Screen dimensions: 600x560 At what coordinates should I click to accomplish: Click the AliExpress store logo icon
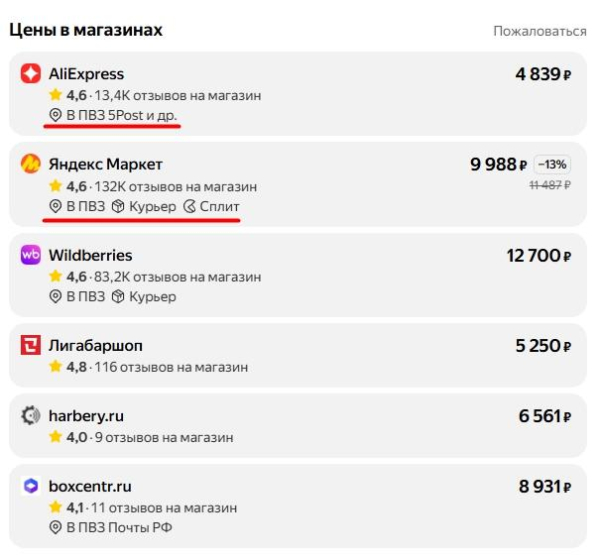click(x=31, y=74)
